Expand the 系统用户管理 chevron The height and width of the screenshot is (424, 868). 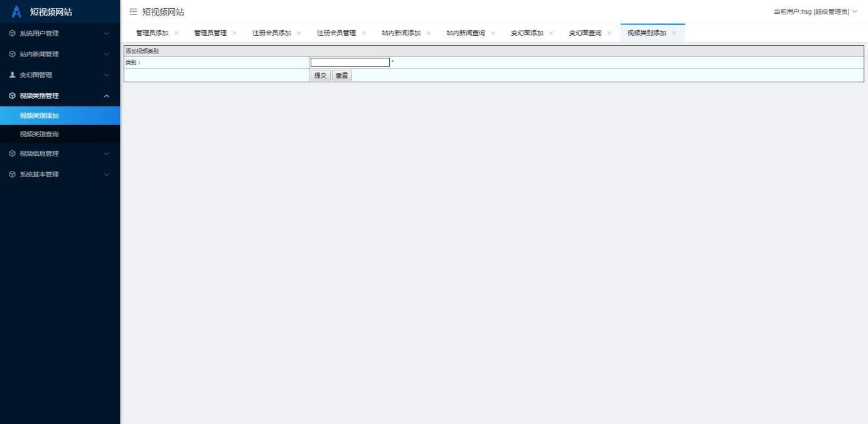(x=106, y=33)
